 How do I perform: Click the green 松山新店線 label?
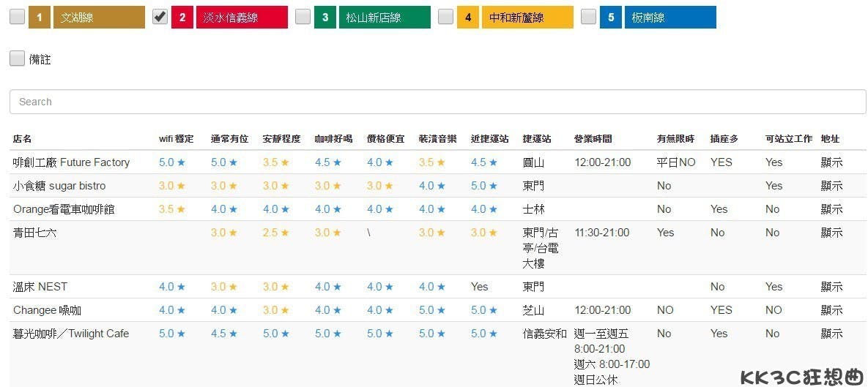coord(385,17)
